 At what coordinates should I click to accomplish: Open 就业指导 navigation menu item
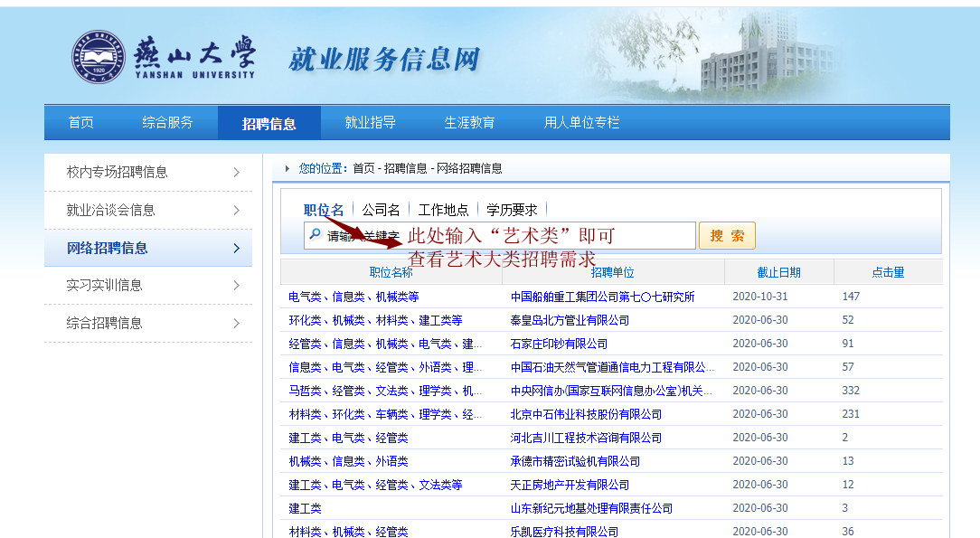(371, 123)
